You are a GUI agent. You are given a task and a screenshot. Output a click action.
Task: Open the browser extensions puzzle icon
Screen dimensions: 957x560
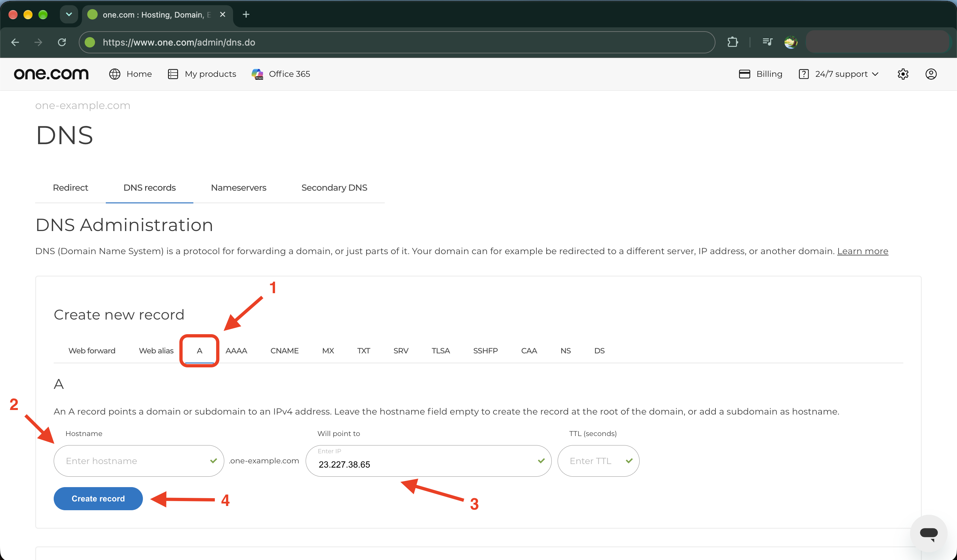[x=732, y=42]
